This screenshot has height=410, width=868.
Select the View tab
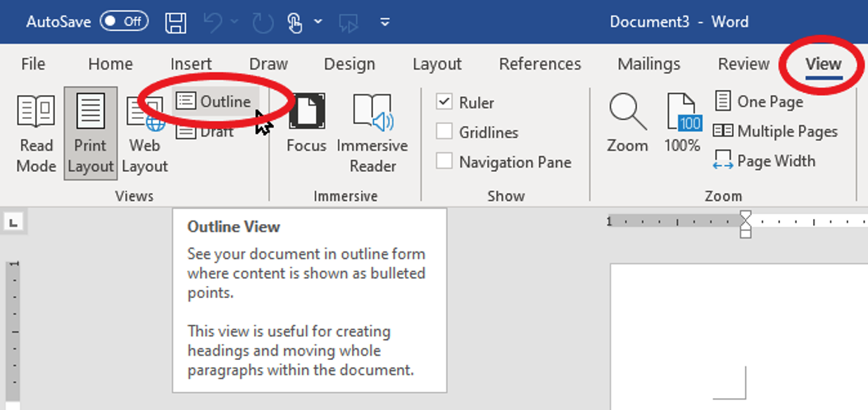click(824, 64)
